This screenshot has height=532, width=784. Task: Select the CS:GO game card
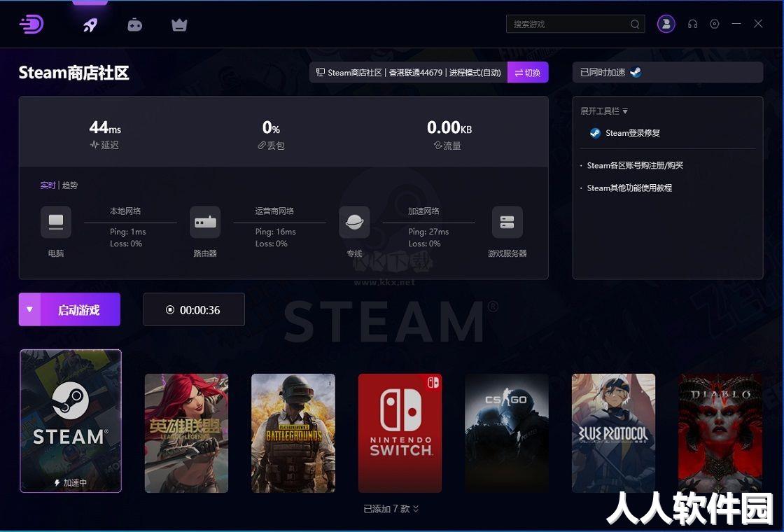(x=507, y=433)
